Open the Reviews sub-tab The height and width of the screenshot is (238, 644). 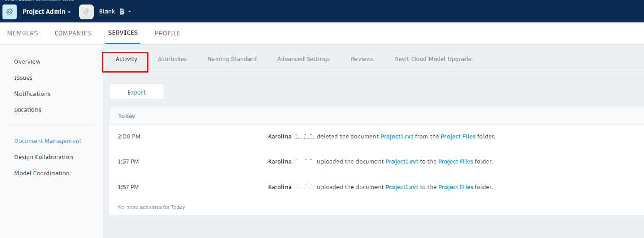[x=362, y=59]
